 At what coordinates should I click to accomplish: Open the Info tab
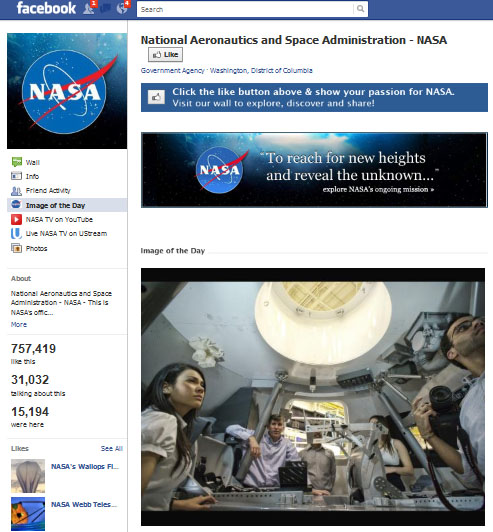[x=33, y=176]
